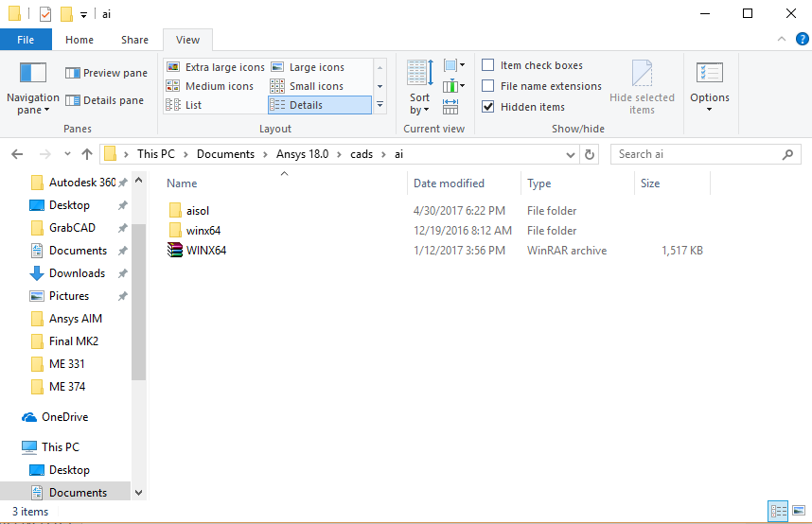Click the New folder quick access icon
Viewport: 812px width, 524px height.
[66, 14]
